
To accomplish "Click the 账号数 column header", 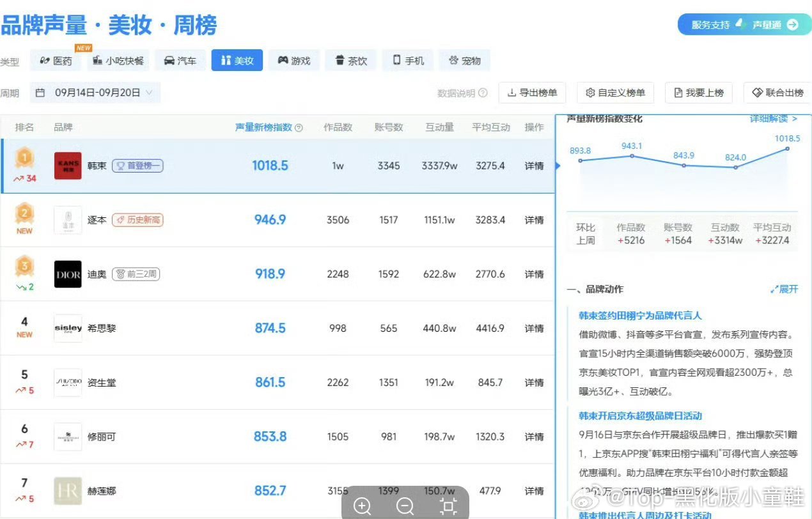I will click(x=389, y=127).
